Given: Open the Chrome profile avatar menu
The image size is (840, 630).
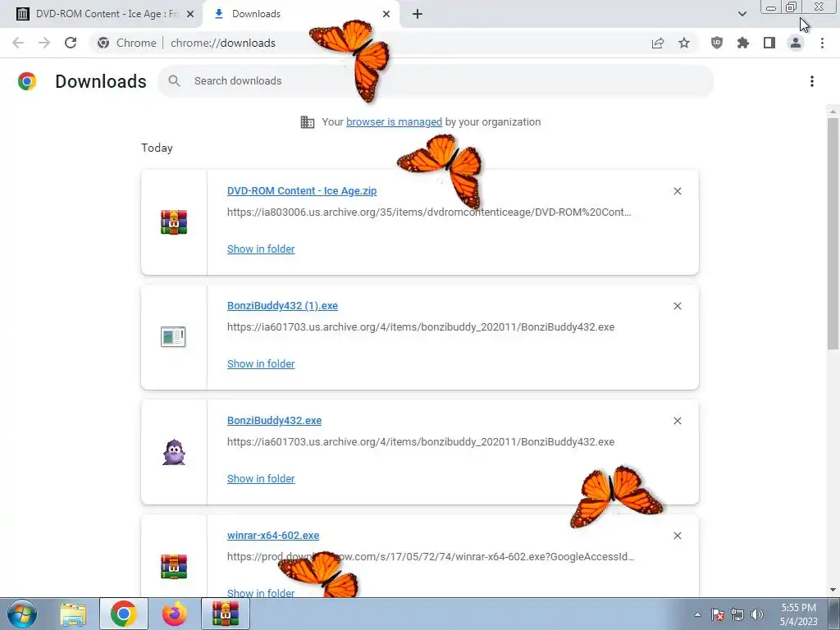Looking at the screenshot, I should pos(796,43).
